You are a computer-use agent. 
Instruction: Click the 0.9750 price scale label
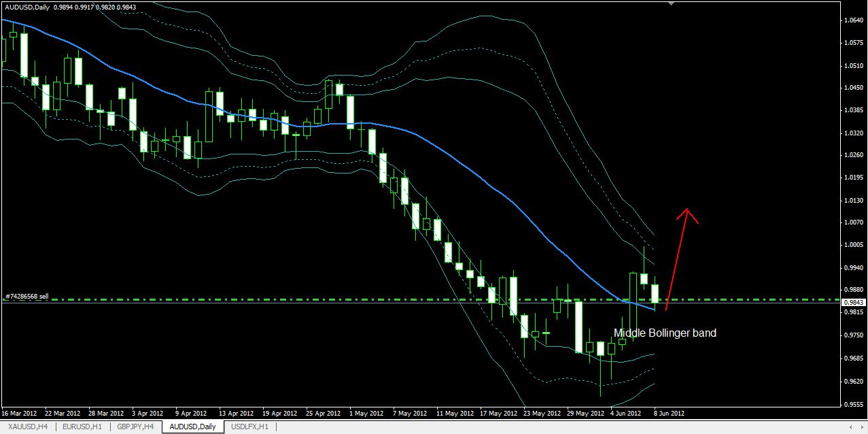[x=852, y=335]
